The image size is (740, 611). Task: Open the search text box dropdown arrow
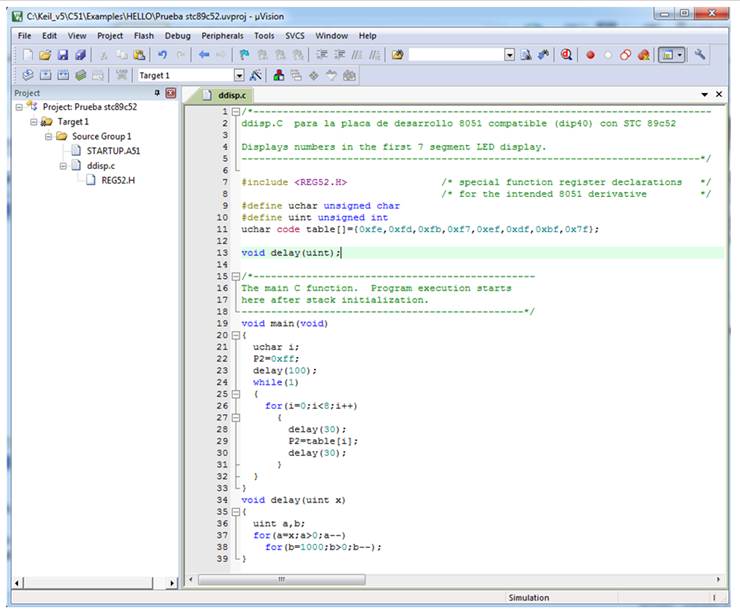click(509, 55)
